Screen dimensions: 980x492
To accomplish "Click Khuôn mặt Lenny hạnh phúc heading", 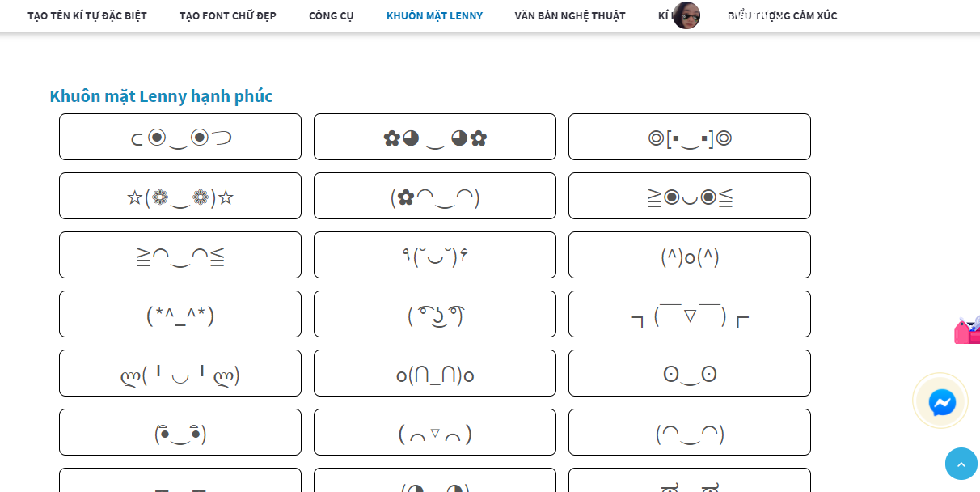I will (161, 96).
